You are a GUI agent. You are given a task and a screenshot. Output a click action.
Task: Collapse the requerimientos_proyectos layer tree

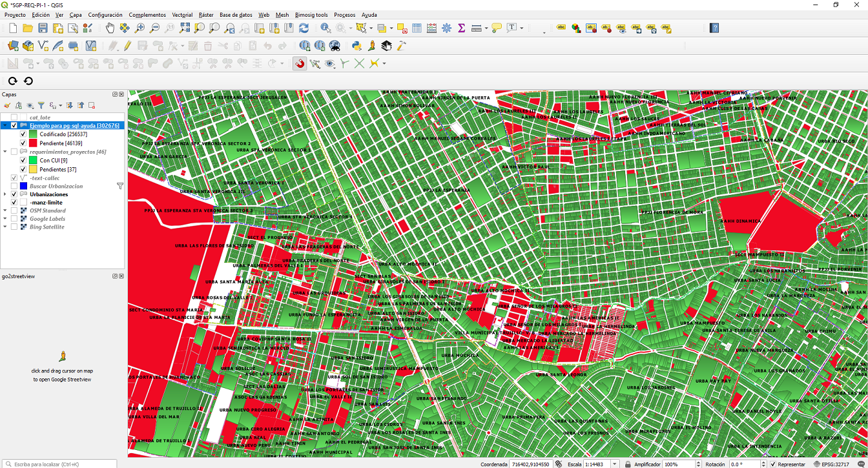(5, 152)
